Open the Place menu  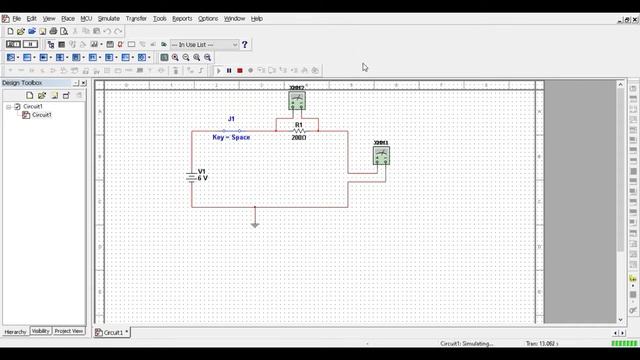(68, 19)
